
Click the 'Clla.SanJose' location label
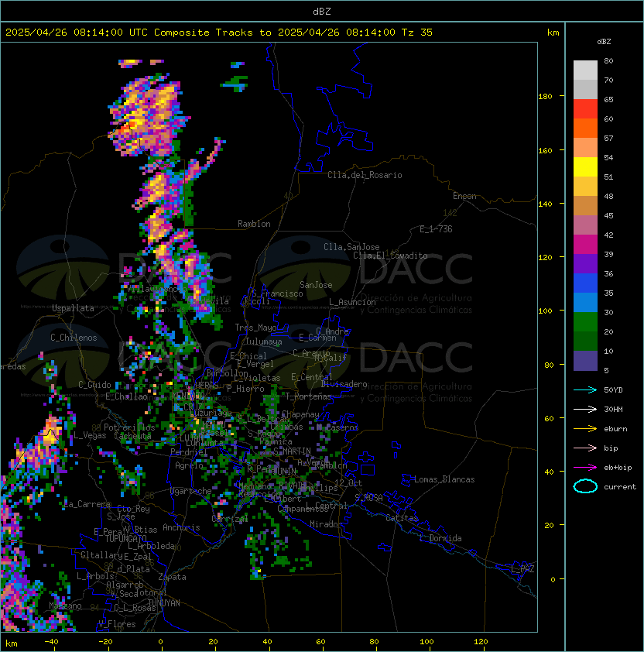[x=351, y=247]
